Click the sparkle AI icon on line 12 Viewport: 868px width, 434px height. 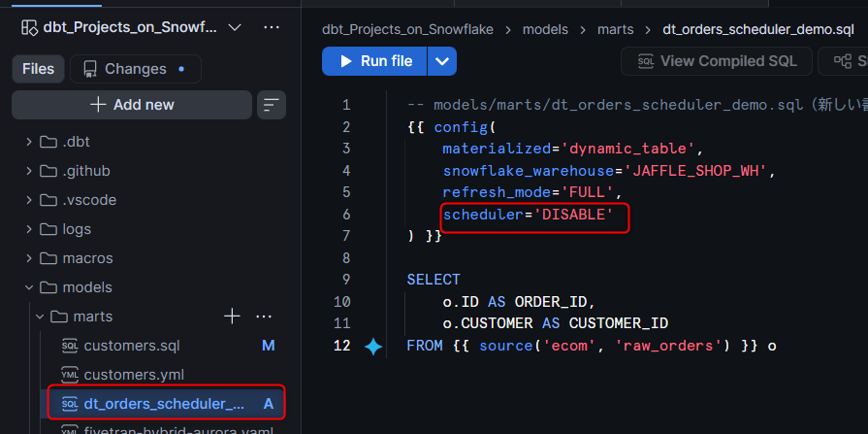(x=373, y=347)
